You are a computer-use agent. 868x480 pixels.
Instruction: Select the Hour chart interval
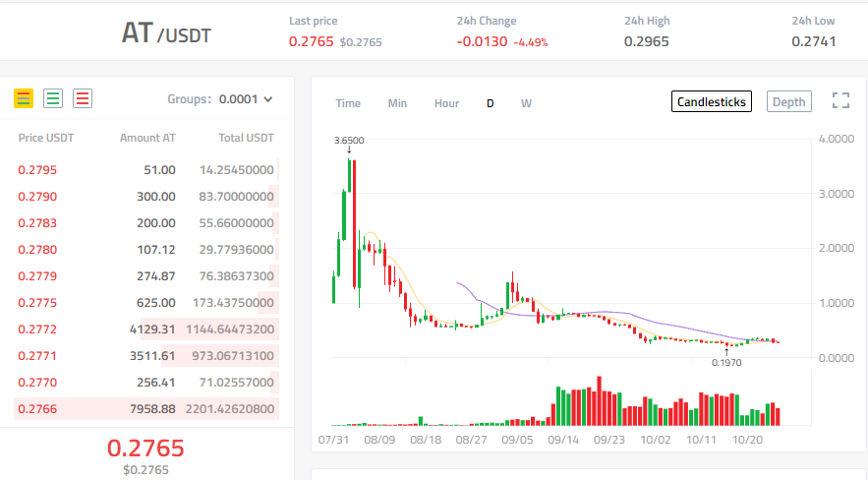[446, 103]
